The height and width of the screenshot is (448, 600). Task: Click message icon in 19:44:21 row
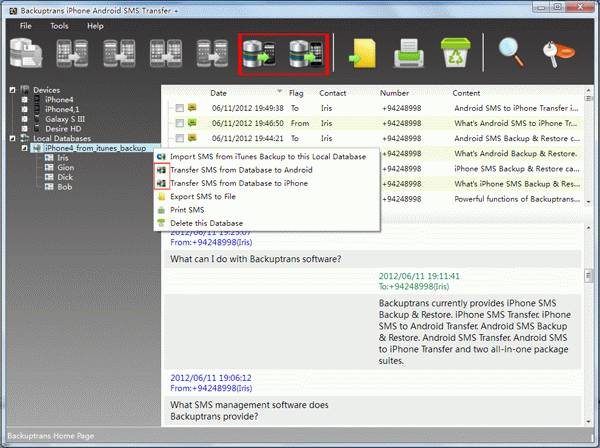pyautogui.click(x=192, y=138)
